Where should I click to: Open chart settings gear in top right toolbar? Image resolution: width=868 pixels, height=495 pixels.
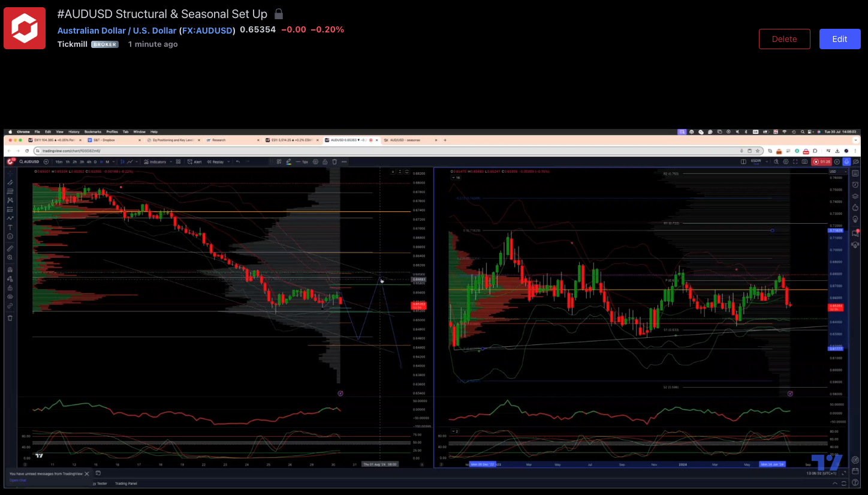[786, 161]
